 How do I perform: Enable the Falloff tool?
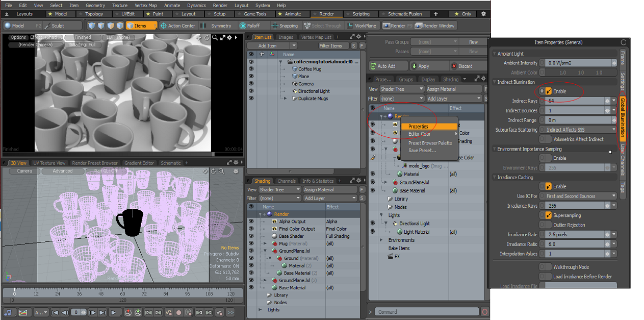(x=249, y=26)
